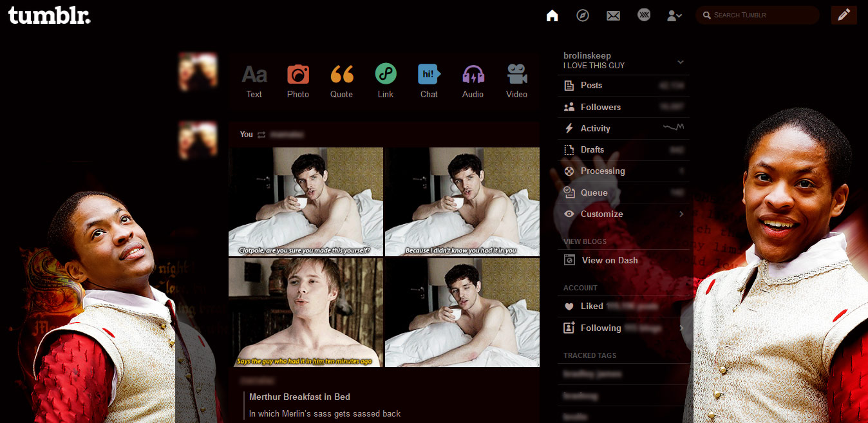This screenshot has width=868, height=423.
Task: Click 'In which Merlin's sass gets sassed back'
Action: [x=325, y=413]
